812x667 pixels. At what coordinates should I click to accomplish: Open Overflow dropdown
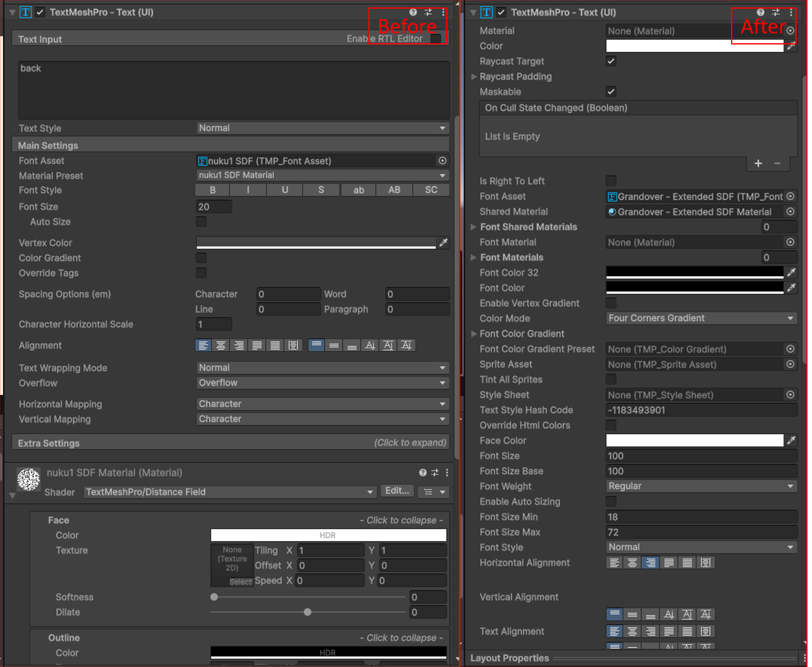pos(322,383)
